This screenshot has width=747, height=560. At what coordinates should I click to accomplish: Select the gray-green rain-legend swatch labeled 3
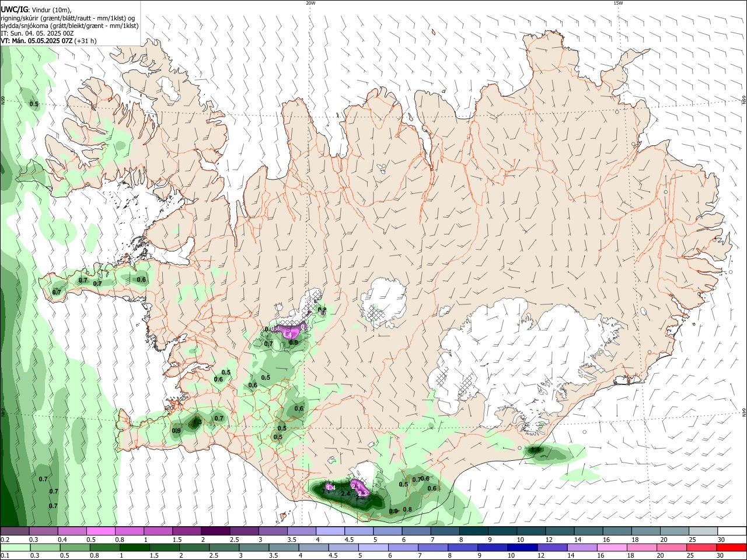[x=254, y=547]
